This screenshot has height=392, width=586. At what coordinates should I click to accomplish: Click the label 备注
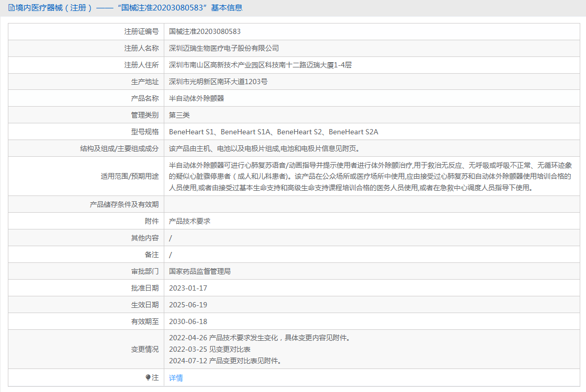(x=152, y=255)
